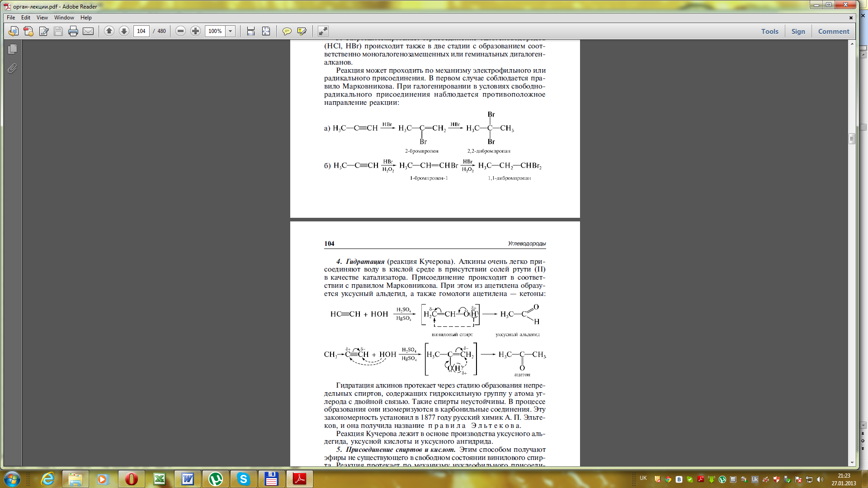Click the Show desktop strip beside clock
Image resolution: width=868 pixels, height=488 pixels.
(865, 479)
